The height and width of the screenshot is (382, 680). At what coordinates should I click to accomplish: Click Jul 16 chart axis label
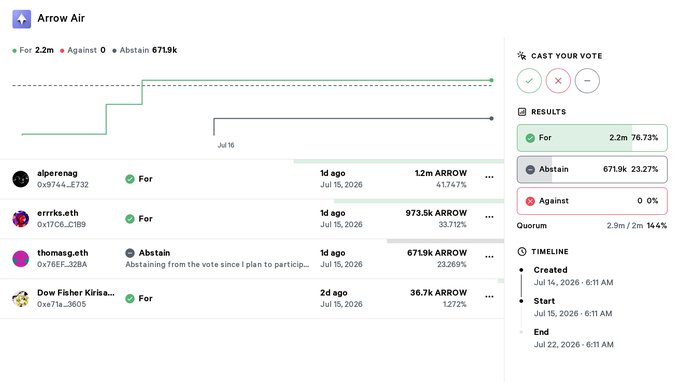(x=226, y=145)
